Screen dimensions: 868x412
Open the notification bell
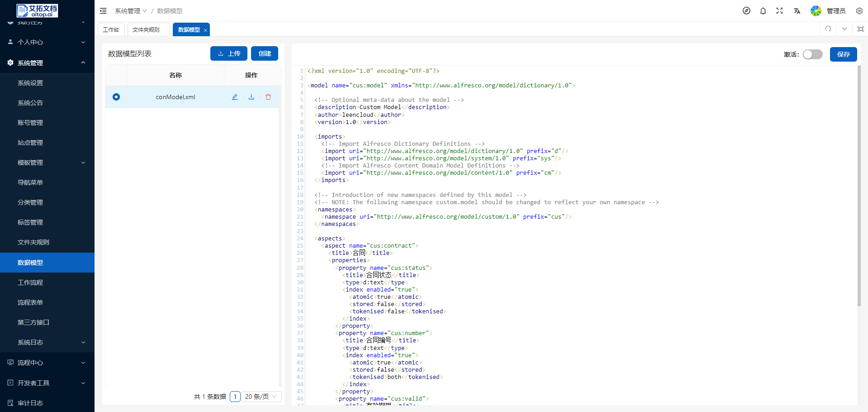(763, 11)
